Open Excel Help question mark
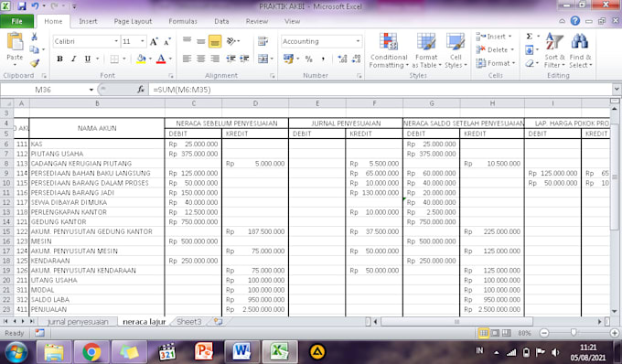This screenshot has height=364, width=622. [574, 21]
